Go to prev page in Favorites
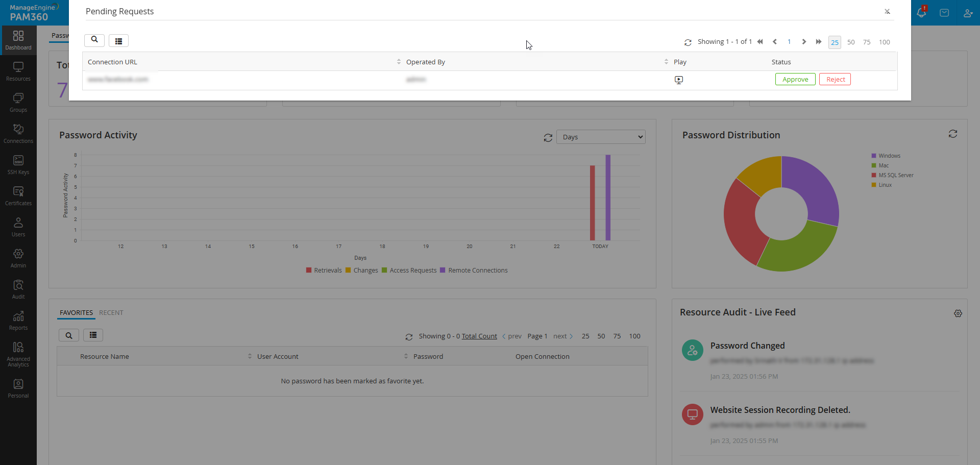980x465 pixels. (512, 336)
